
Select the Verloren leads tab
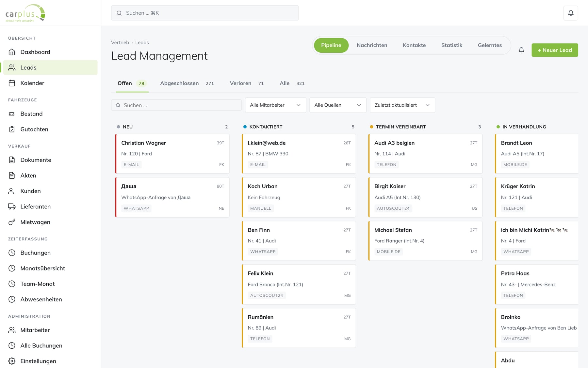pyautogui.click(x=247, y=83)
